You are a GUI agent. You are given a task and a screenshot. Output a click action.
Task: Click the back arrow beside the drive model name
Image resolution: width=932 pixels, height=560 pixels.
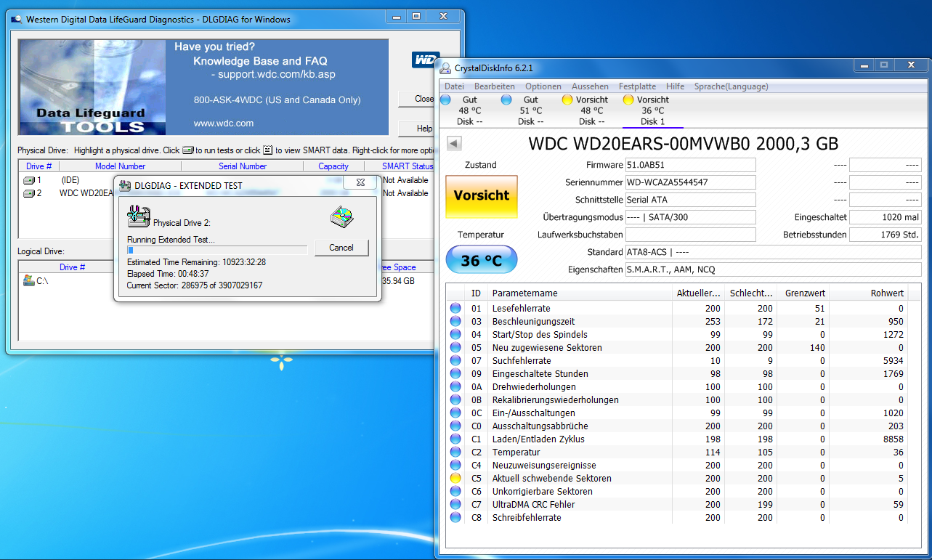pyautogui.click(x=454, y=143)
